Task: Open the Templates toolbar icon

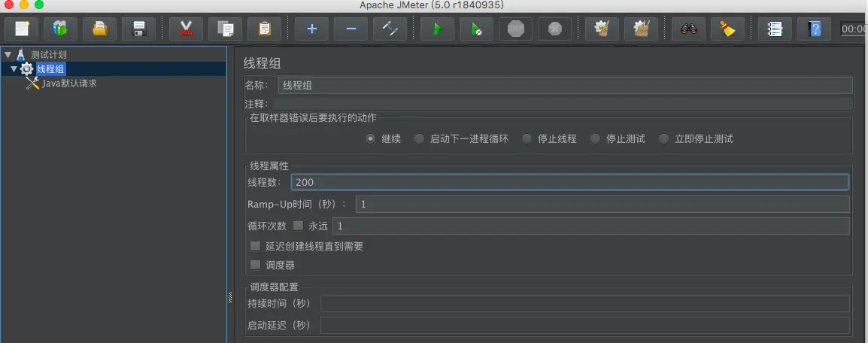Action: [60, 29]
